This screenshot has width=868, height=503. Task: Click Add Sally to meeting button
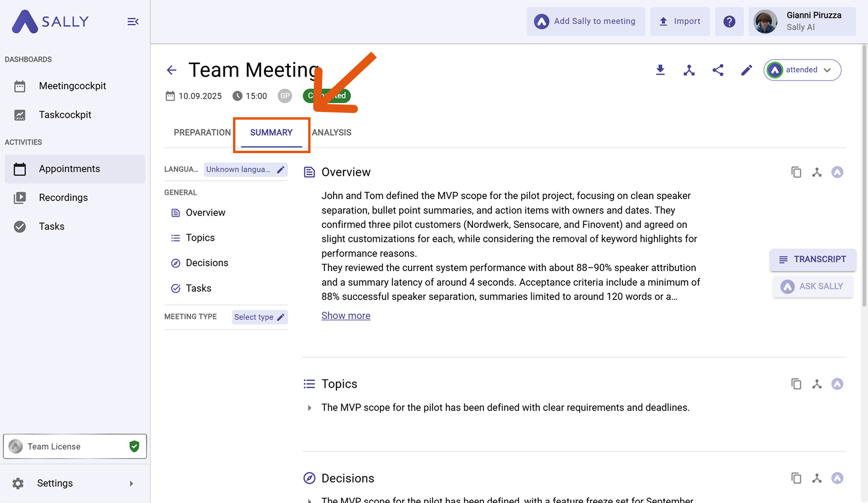(586, 22)
